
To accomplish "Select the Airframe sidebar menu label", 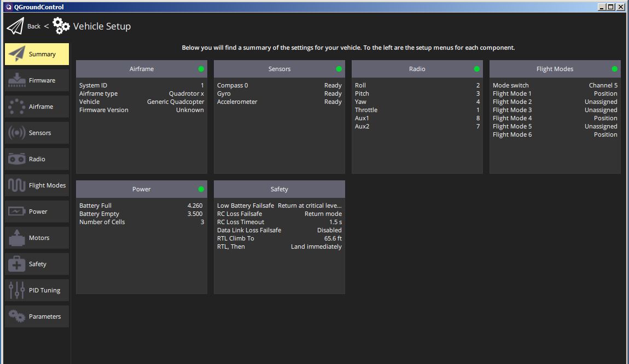I will pyautogui.click(x=41, y=107).
